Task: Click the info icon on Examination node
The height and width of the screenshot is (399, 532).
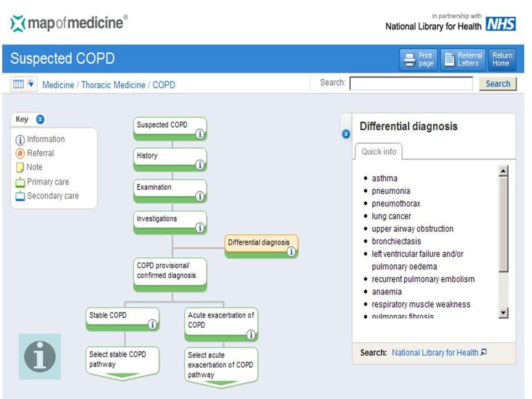Action: 200,196
